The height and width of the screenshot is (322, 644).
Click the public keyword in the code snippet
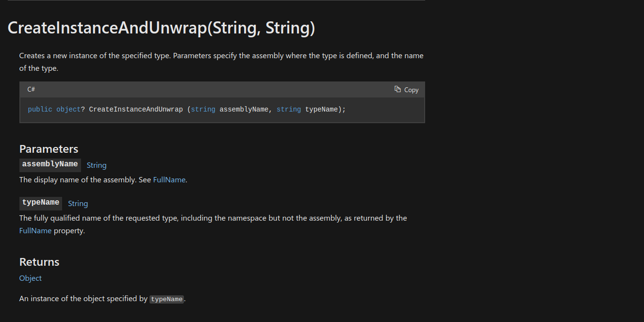click(40, 110)
